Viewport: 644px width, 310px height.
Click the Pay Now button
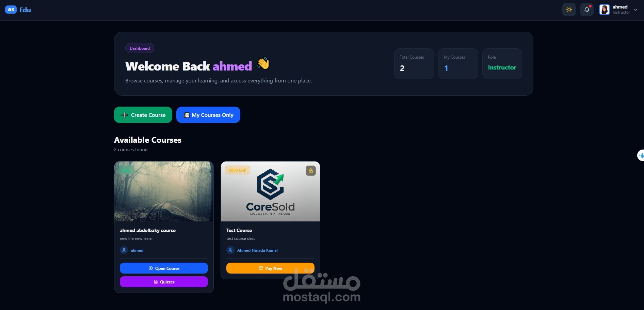pos(270,268)
